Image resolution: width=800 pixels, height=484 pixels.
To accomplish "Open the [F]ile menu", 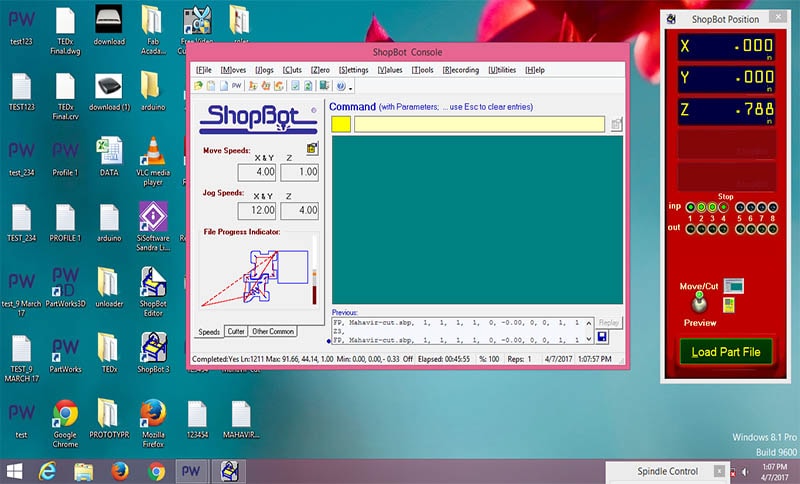I will tap(204, 70).
